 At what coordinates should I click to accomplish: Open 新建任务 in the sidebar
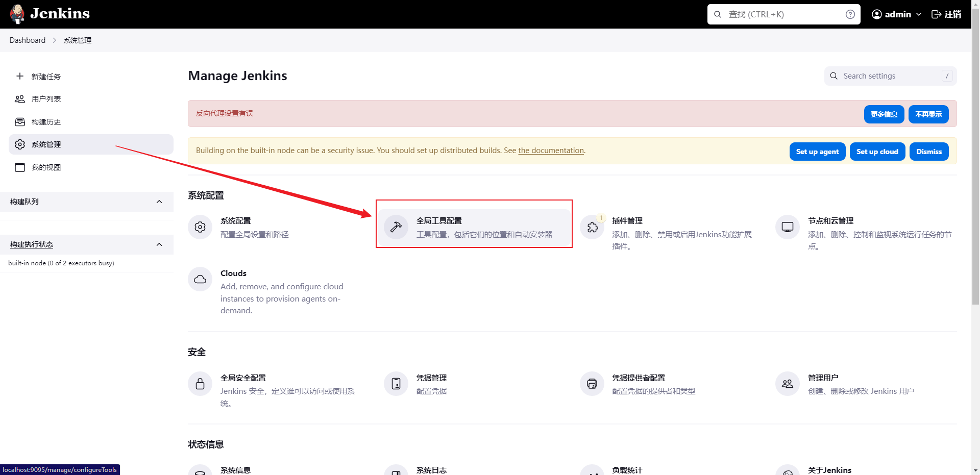(91, 76)
